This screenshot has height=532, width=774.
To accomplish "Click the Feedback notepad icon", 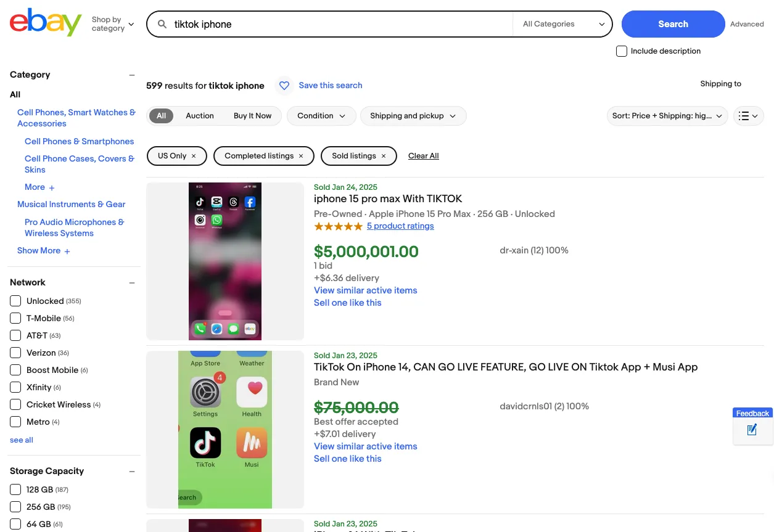I will (x=752, y=430).
